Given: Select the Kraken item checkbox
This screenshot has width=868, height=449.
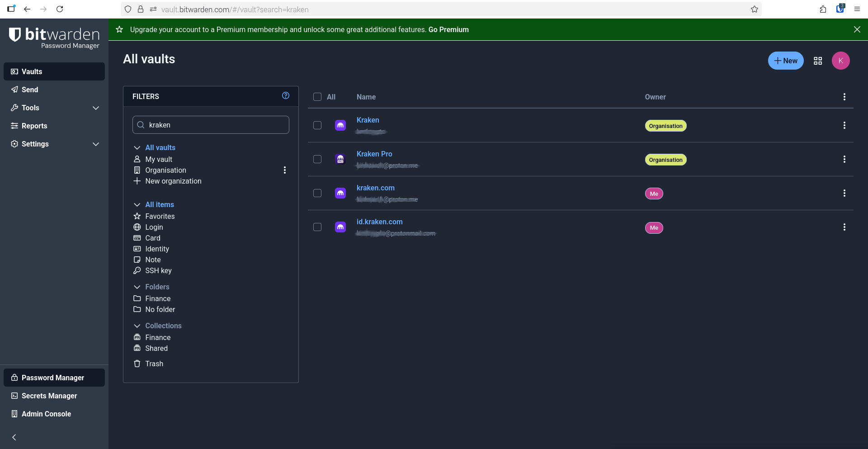Looking at the screenshot, I should 317,125.
